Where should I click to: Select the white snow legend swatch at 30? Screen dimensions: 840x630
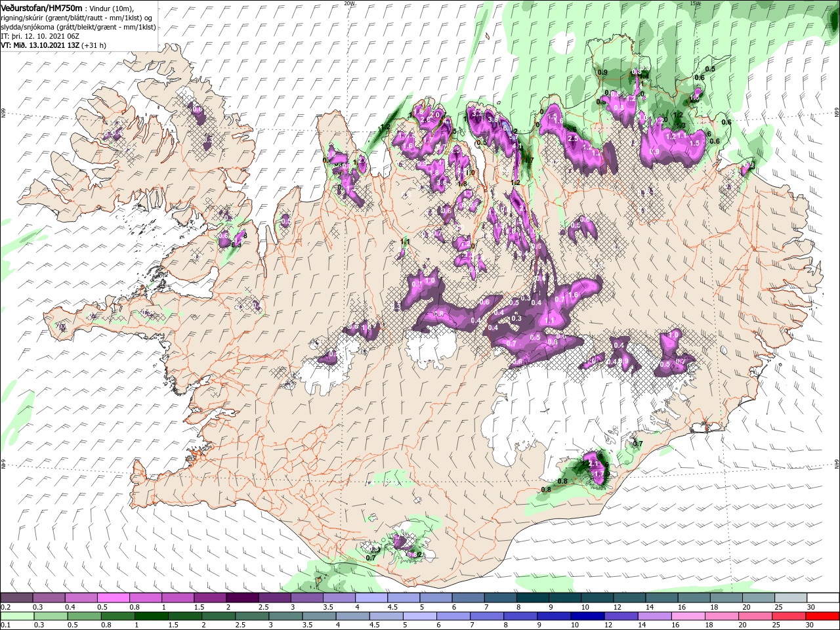(822, 597)
